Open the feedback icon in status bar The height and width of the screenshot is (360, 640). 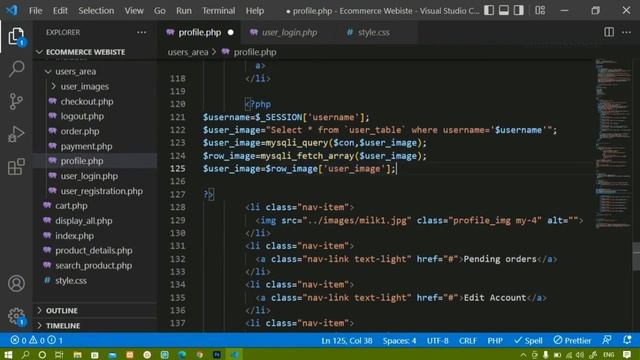pyautogui.click(x=607, y=340)
